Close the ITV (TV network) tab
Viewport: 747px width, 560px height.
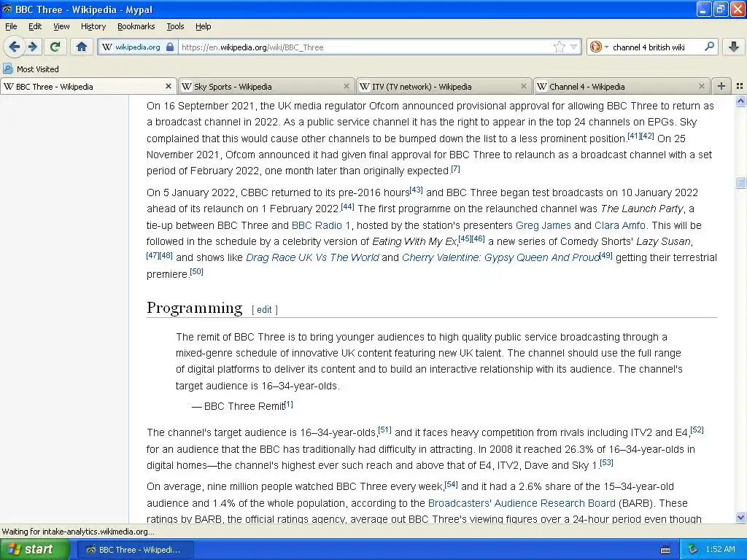tap(524, 86)
